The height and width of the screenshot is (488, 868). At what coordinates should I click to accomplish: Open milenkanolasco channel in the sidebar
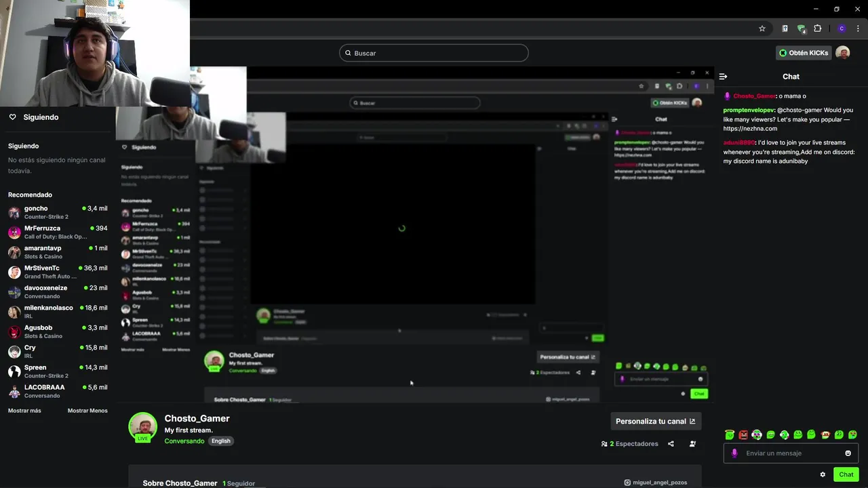point(58,312)
